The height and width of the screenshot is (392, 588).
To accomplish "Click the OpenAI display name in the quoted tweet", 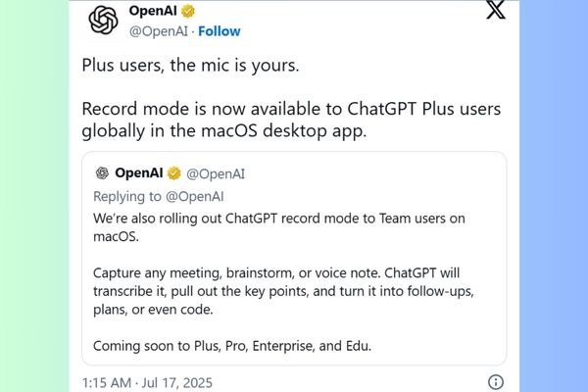I will (139, 173).
